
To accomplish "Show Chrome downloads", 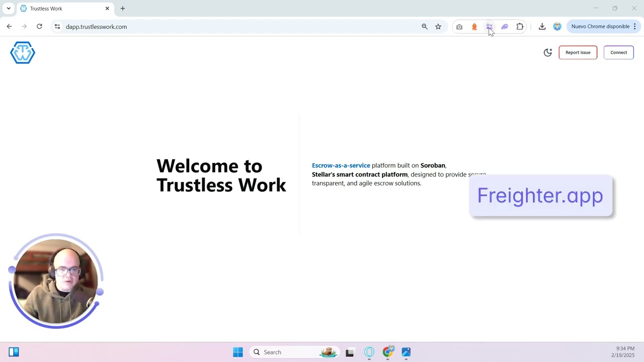I will click(542, 27).
